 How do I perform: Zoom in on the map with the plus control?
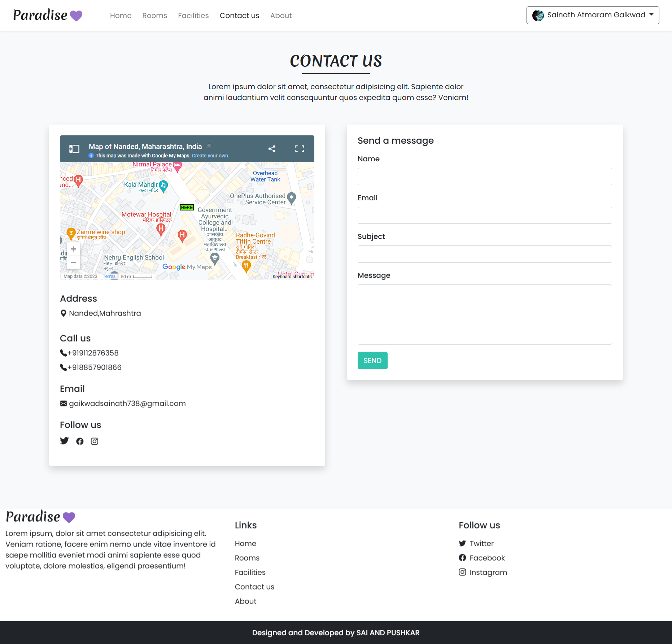(73, 248)
